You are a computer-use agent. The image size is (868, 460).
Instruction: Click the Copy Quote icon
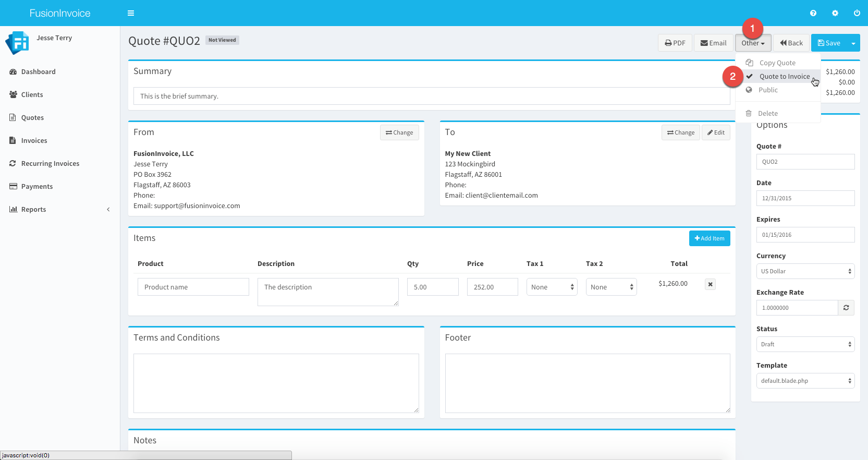point(749,63)
